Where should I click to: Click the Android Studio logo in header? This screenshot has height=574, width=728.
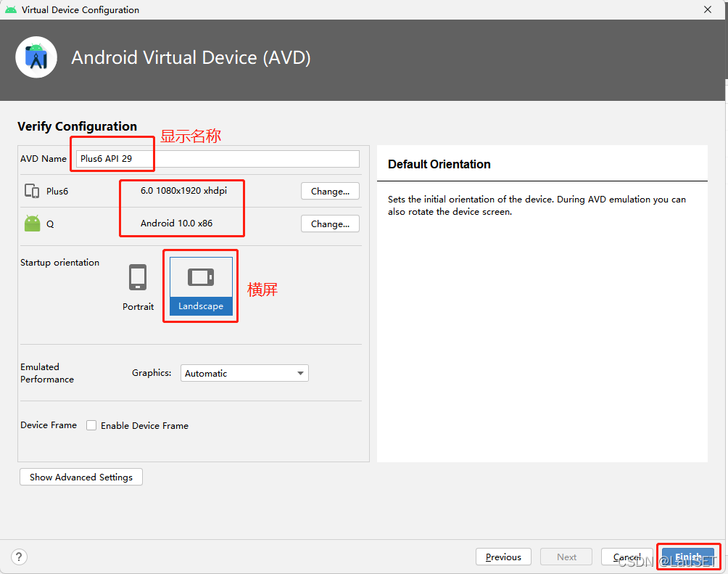(x=36, y=57)
